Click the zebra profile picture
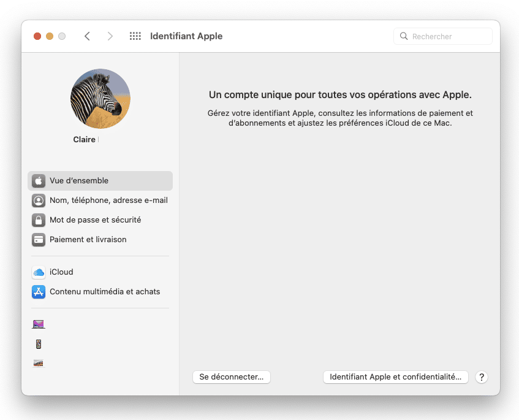This screenshot has height=420, width=519. [100, 99]
